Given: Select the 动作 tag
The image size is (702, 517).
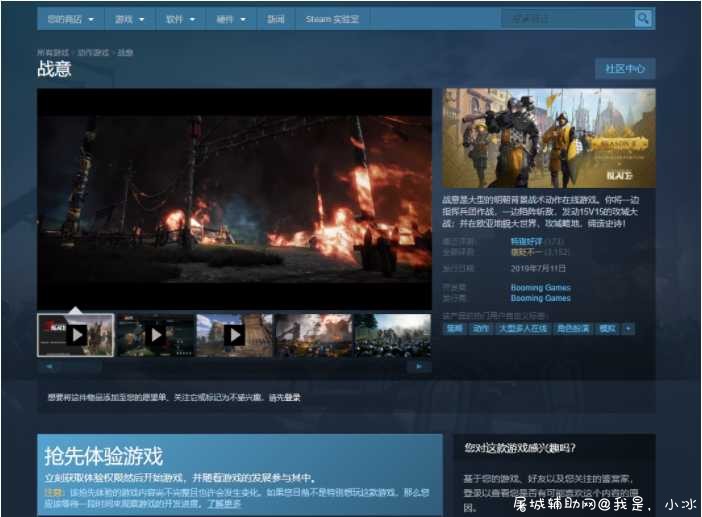Looking at the screenshot, I should pyautogui.click(x=480, y=329).
